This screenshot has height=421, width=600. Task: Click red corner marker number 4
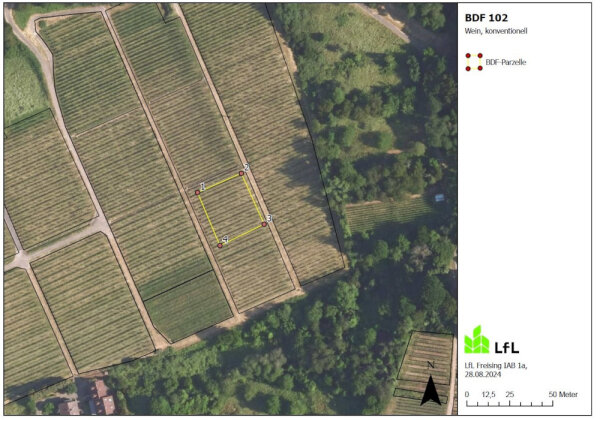click(220, 246)
